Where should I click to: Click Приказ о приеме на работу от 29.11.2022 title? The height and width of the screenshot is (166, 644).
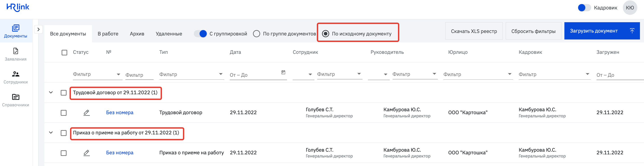[x=126, y=133]
